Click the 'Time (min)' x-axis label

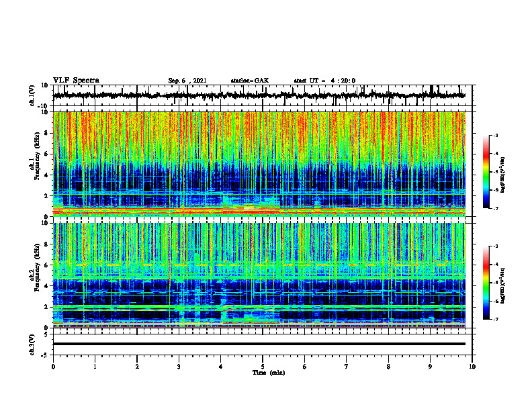(x=269, y=373)
